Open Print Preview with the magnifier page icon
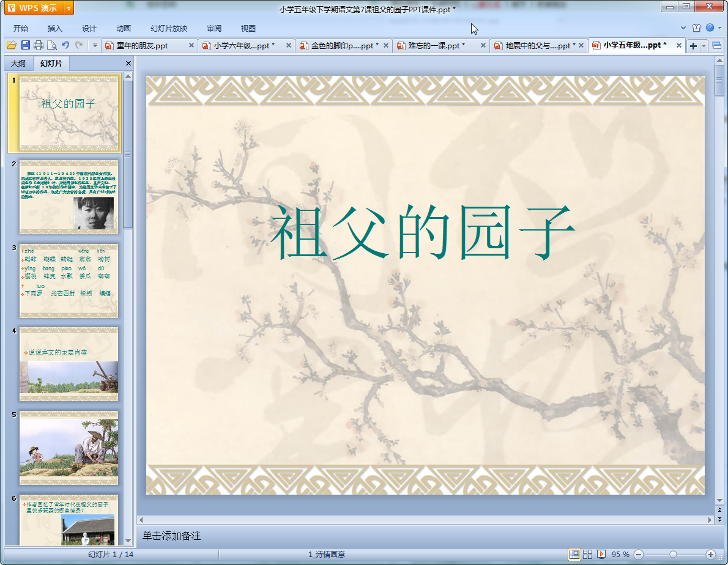Viewport: 728px width, 565px height. (52, 45)
